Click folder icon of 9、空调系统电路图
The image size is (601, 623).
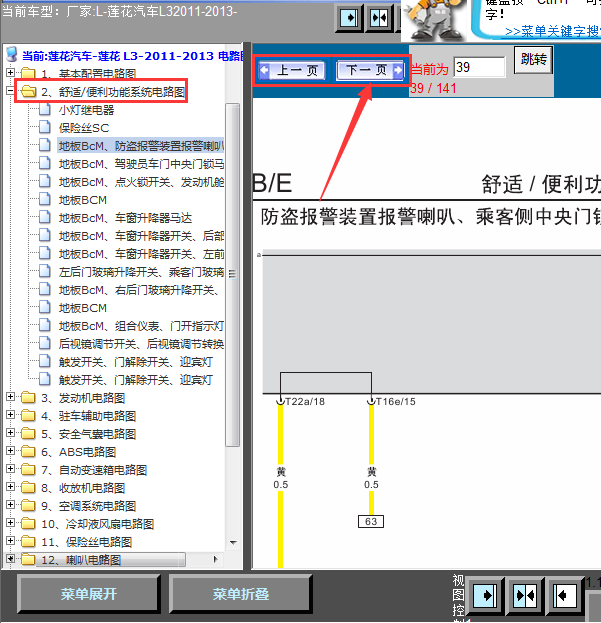pyautogui.click(x=28, y=505)
